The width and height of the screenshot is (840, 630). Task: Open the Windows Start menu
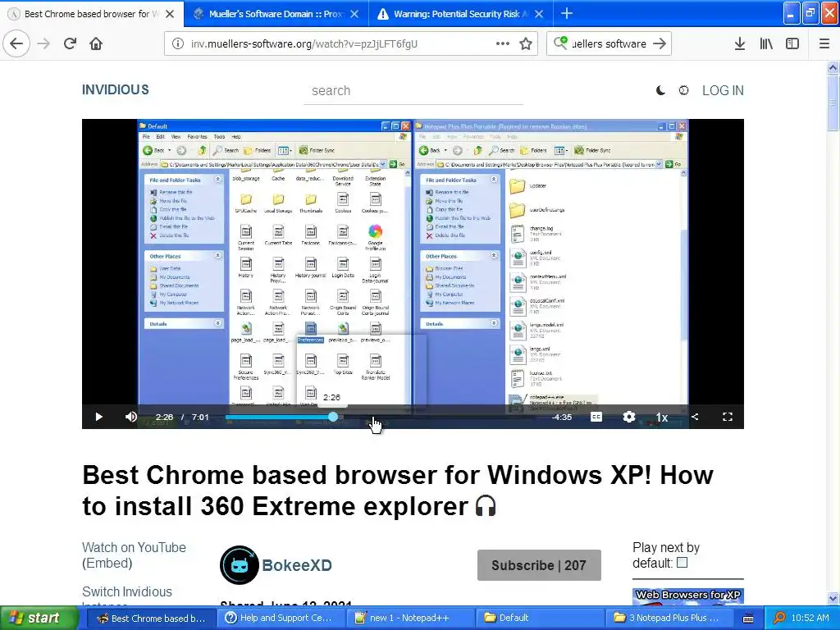point(39,618)
